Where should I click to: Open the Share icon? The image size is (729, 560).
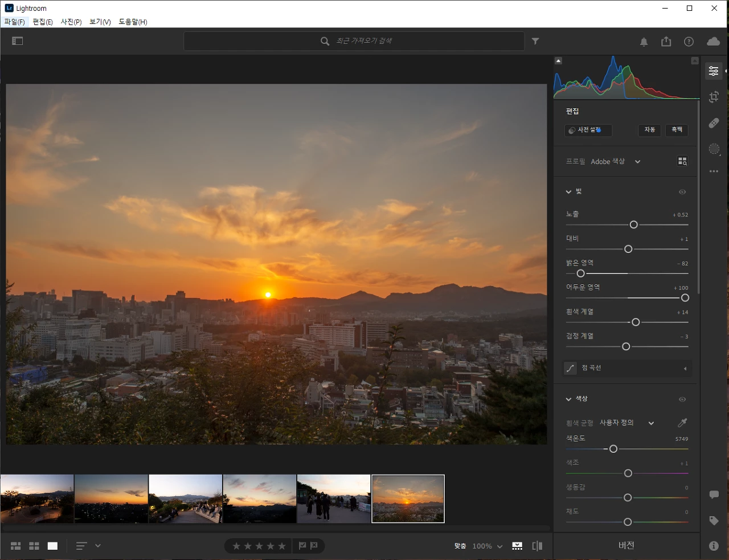(x=666, y=42)
